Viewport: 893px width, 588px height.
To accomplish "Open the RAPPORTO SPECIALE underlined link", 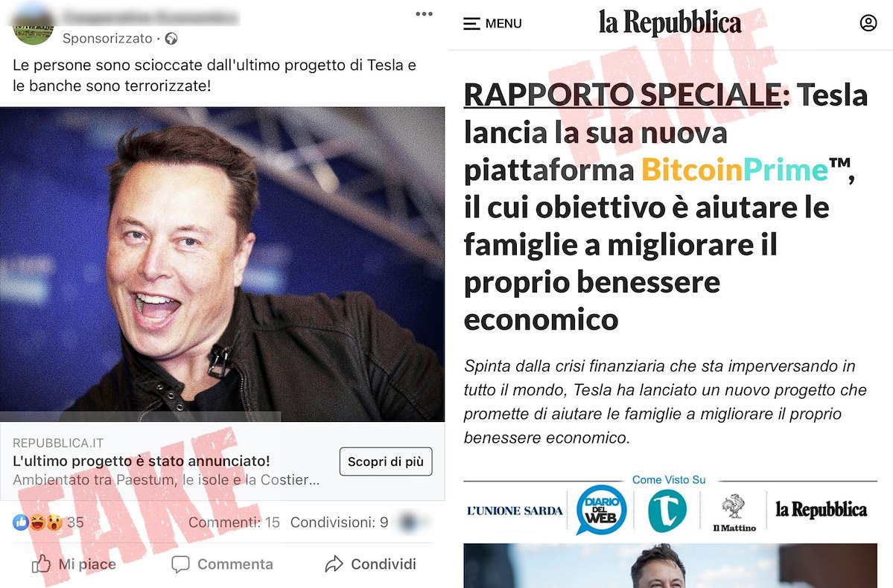I will [x=623, y=95].
